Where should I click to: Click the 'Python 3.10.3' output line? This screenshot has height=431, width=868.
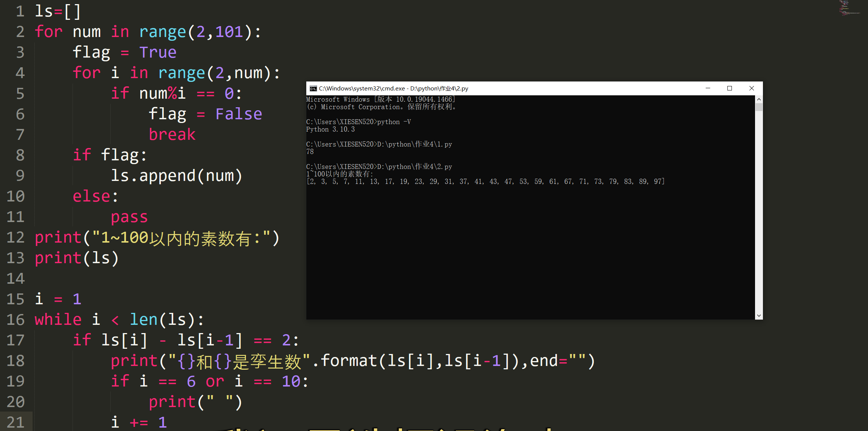[x=331, y=129]
